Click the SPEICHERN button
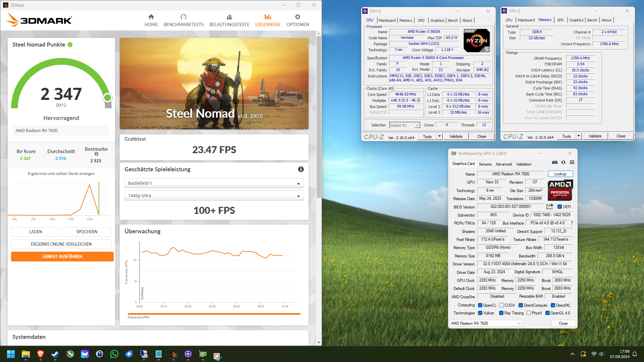The width and height of the screenshot is (644, 362). pyautogui.click(x=87, y=232)
